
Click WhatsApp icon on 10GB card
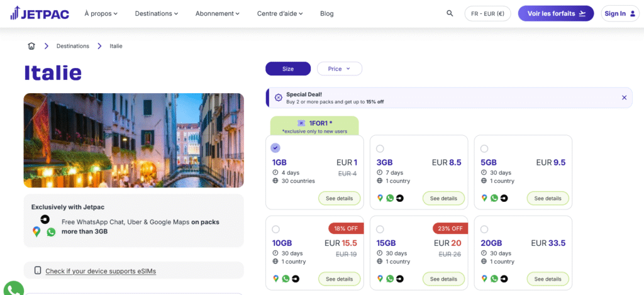tap(286, 279)
